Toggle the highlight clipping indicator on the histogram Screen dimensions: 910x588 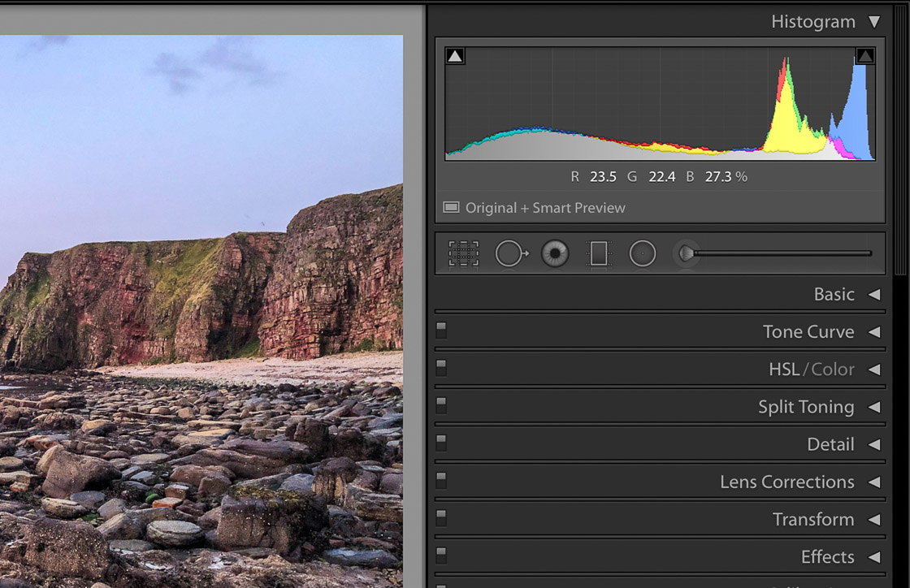[x=864, y=55]
